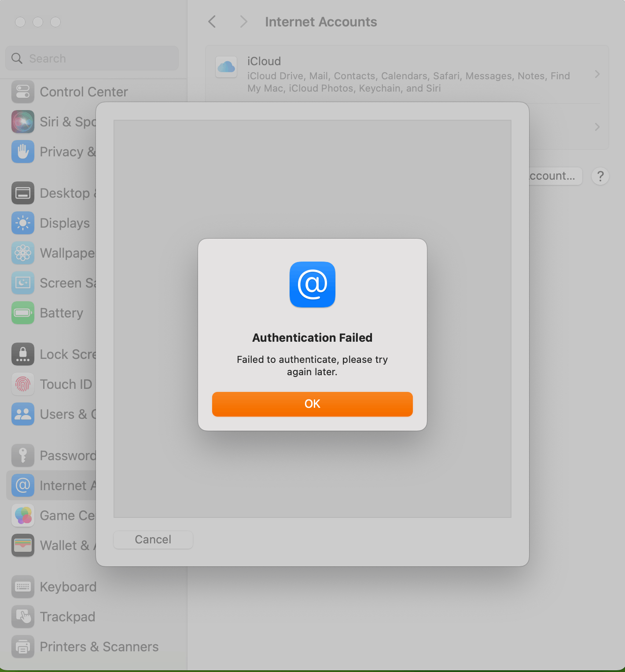Open help with the question mark button
The height and width of the screenshot is (672, 625).
click(600, 176)
